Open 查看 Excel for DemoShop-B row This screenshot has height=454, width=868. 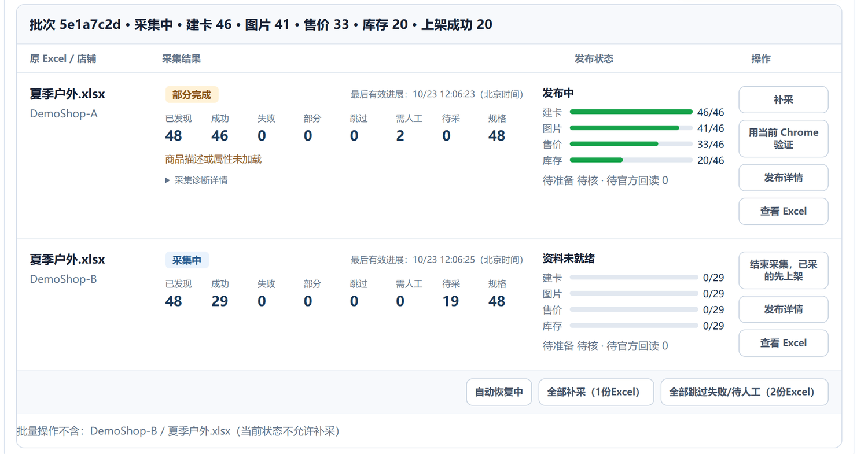tap(784, 343)
